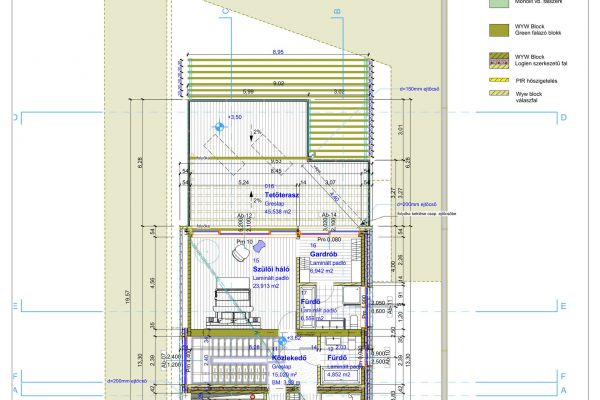The height and width of the screenshot is (400, 600).
Task: Click section marker "C" at the top
Action: [225, 11]
